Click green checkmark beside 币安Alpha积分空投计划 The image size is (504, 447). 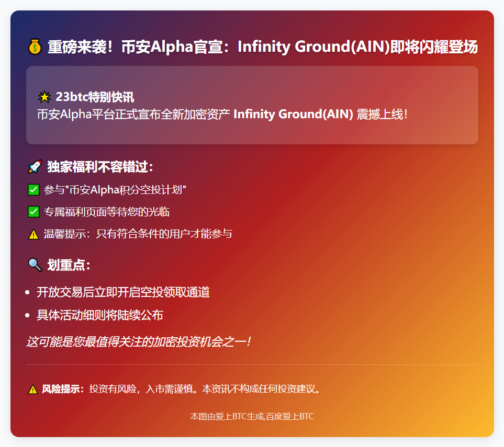click(x=33, y=190)
